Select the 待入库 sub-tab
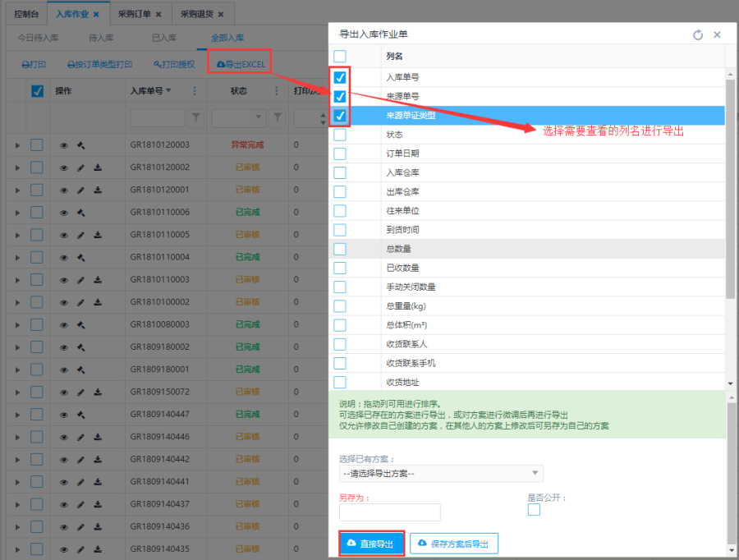The width and height of the screenshot is (739, 560). pos(100,38)
